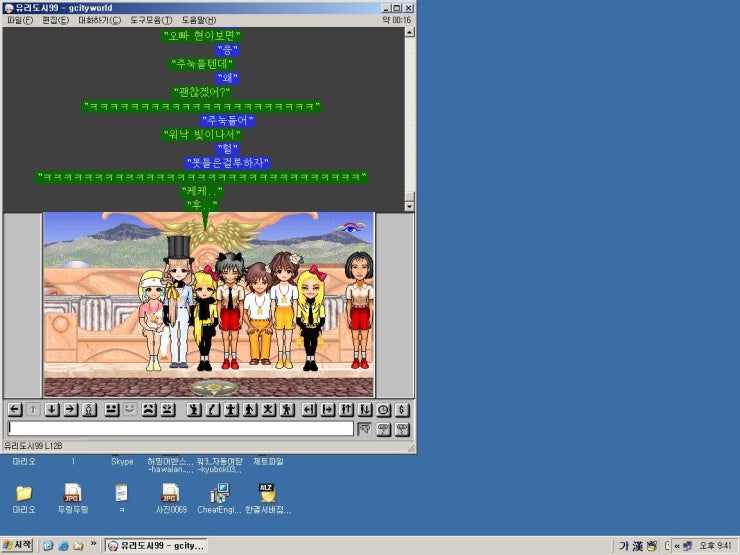Open the 대화하기(C) menu
Image resolution: width=740 pixels, height=555 pixels.
pos(99,20)
